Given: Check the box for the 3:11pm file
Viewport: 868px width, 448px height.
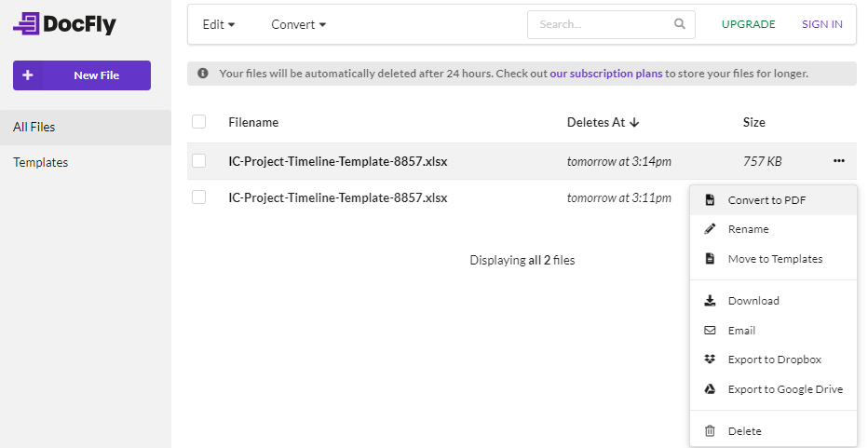Looking at the screenshot, I should pyautogui.click(x=198, y=197).
